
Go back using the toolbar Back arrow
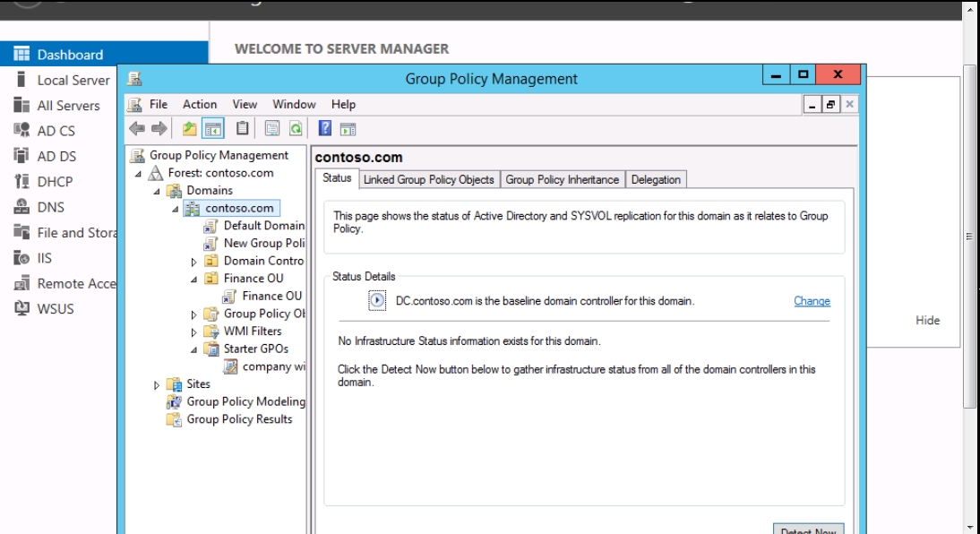137,129
